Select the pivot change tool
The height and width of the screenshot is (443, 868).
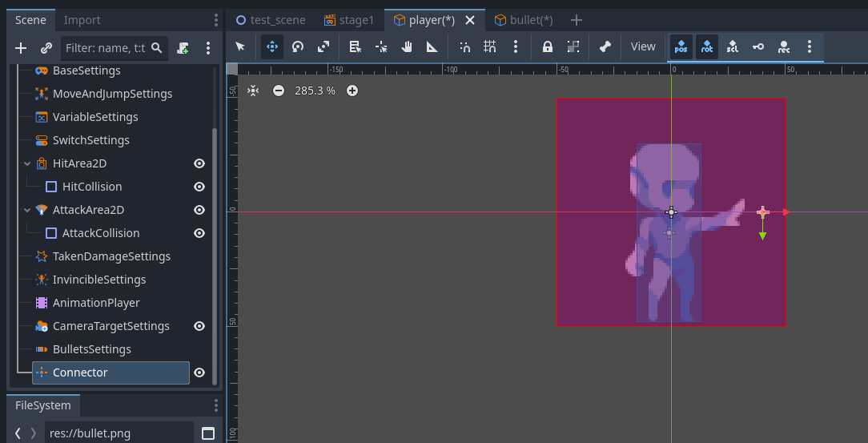click(381, 46)
